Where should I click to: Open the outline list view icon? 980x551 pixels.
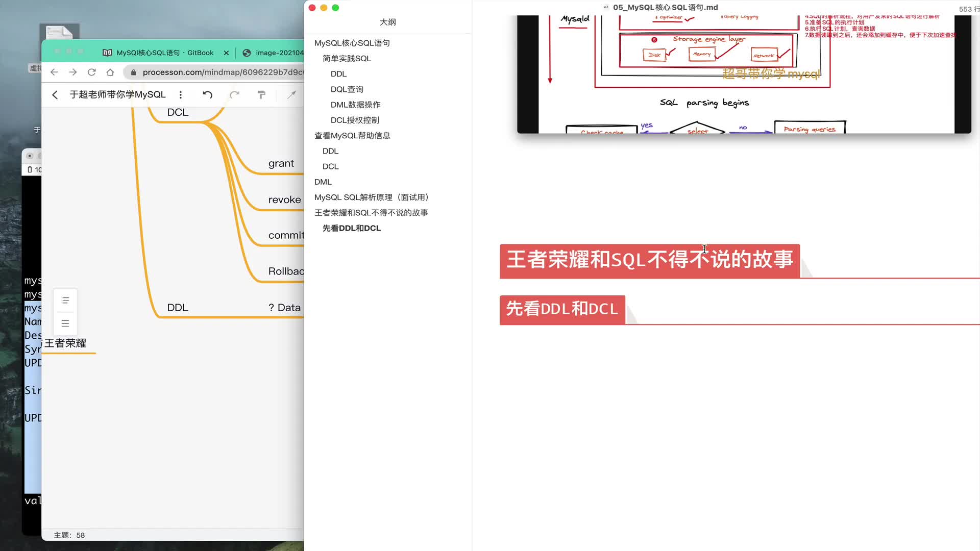pyautogui.click(x=65, y=300)
